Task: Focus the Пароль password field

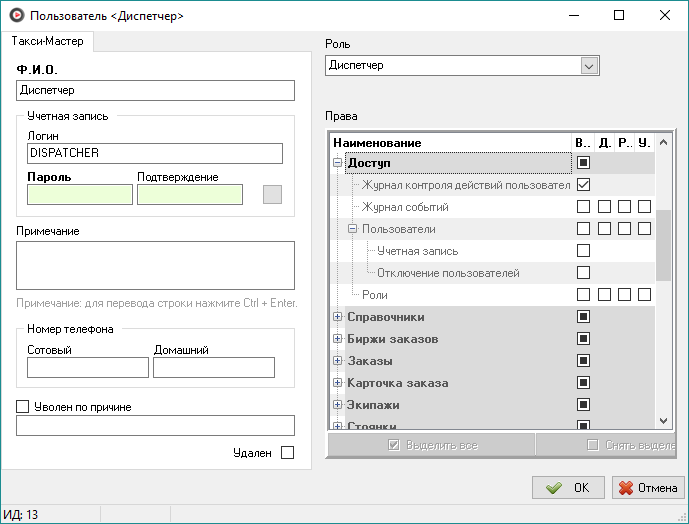Action: click(80, 194)
